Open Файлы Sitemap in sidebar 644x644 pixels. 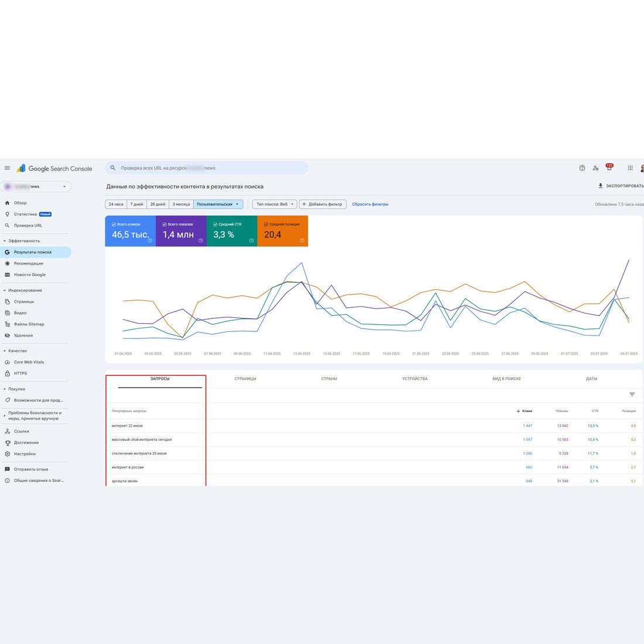click(29, 324)
